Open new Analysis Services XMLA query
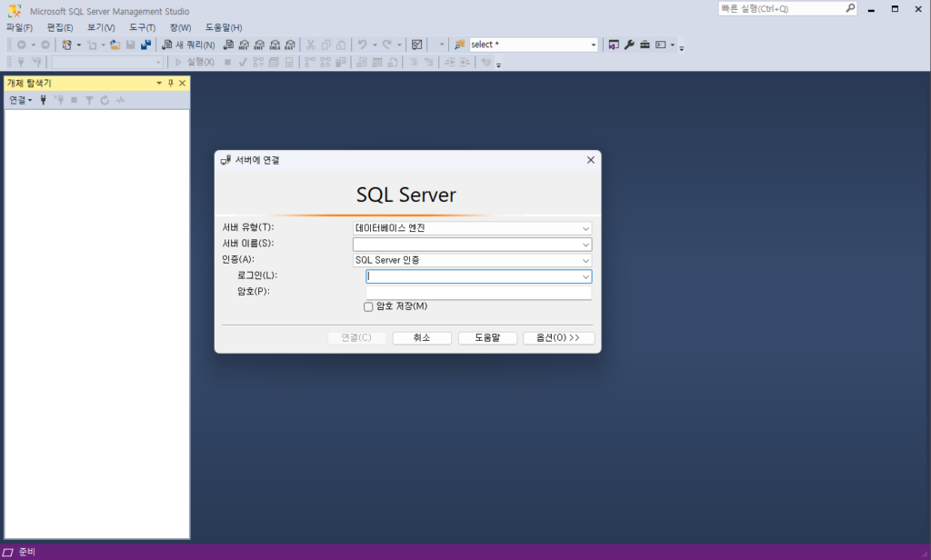The width and height of the screenshot is (931, 560). click(x=275, y=45)
